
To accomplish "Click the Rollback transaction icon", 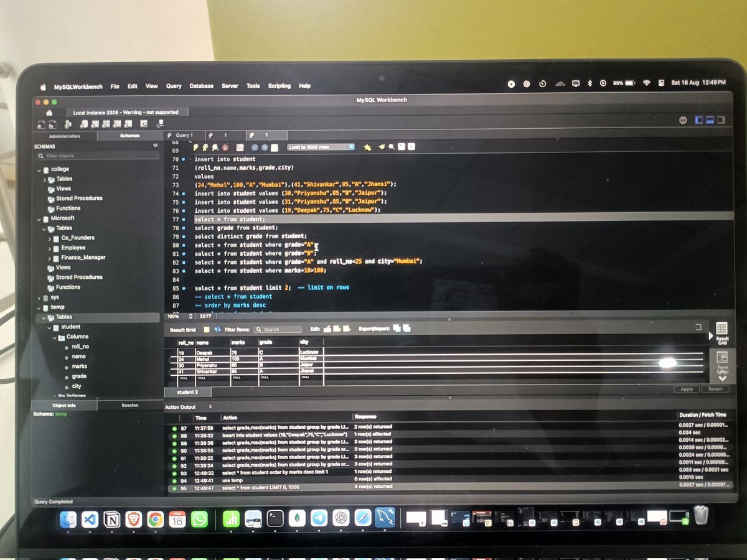I will click(x=265, y=147).
